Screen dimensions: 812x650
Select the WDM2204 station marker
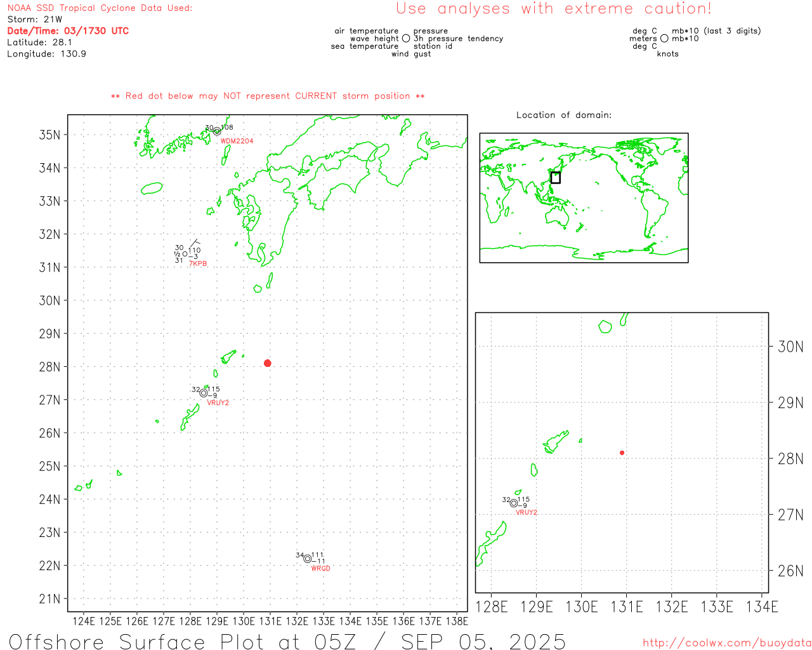(x=217, y=131)
